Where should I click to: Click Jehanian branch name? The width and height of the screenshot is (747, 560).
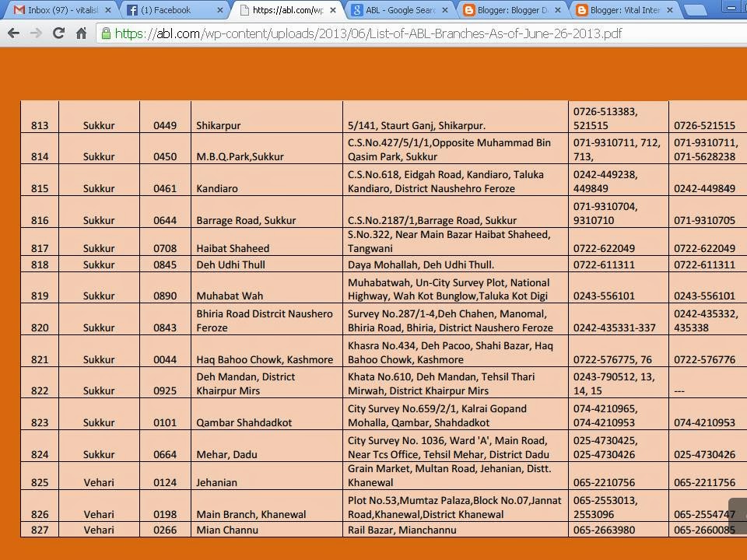point(217,483)
